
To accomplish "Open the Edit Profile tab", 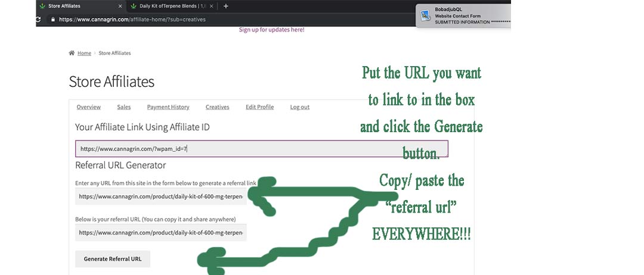I will click(259, 107).
